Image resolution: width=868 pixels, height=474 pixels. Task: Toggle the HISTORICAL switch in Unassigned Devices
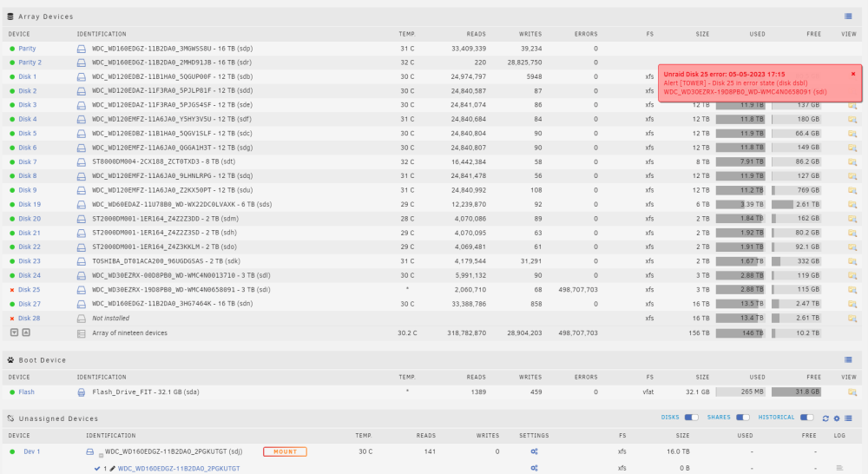point(806,418)
